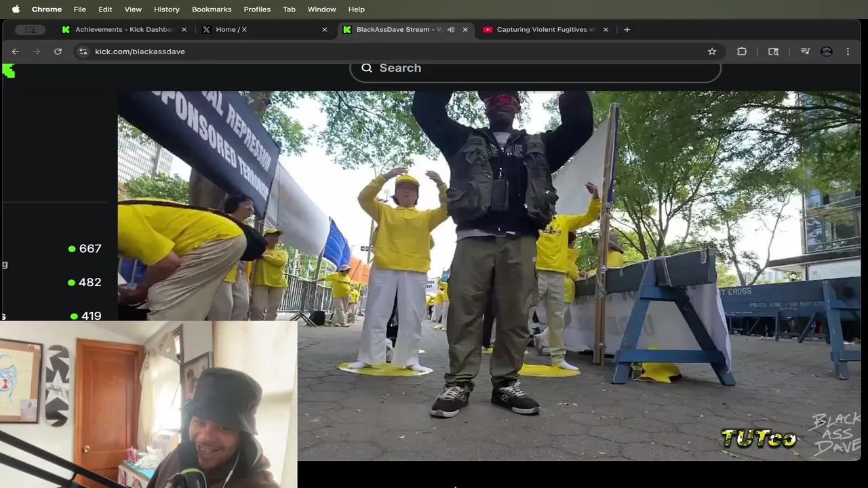Open the History menu
The width and height of the screenshot is (868, 488).
click(166, 9)
